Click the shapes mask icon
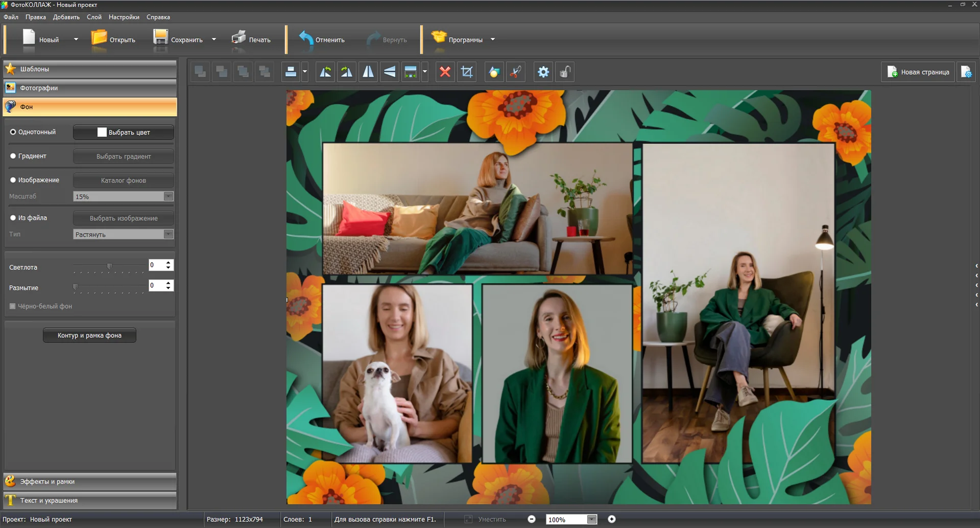The height and width of the screenshot is (528, 980). click(x=494, y=72)
